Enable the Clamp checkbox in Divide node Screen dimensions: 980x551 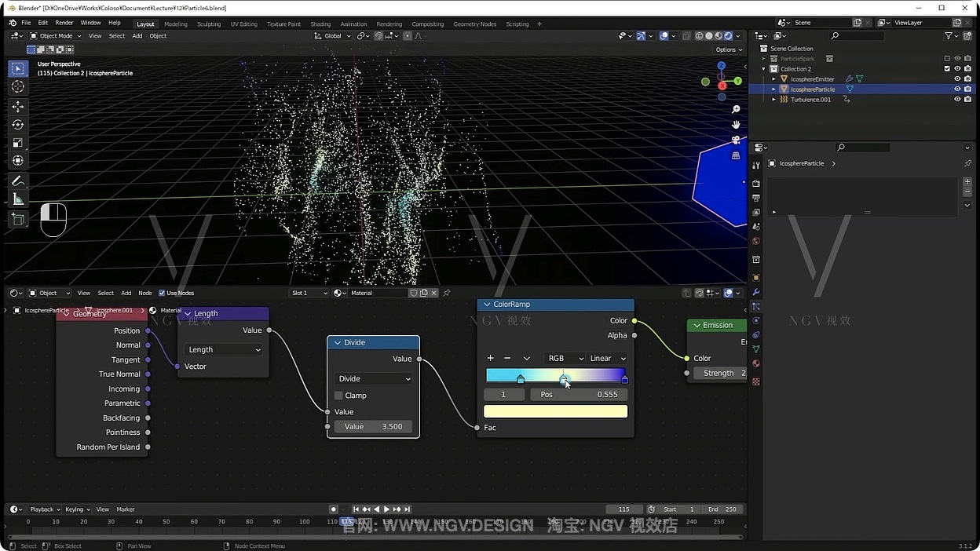(338, 396)
